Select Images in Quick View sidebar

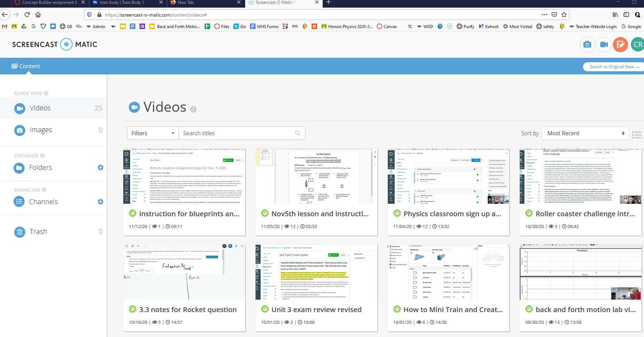point(41,130)
